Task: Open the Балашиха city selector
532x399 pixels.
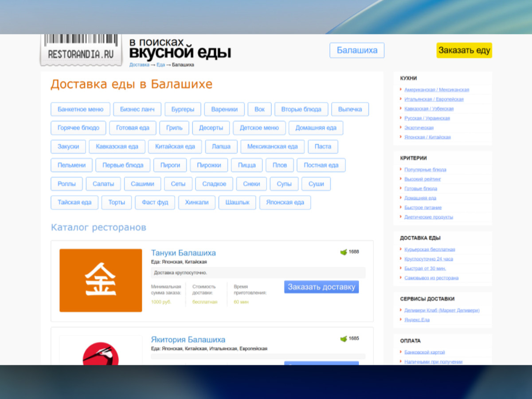Action: (357, 50)
